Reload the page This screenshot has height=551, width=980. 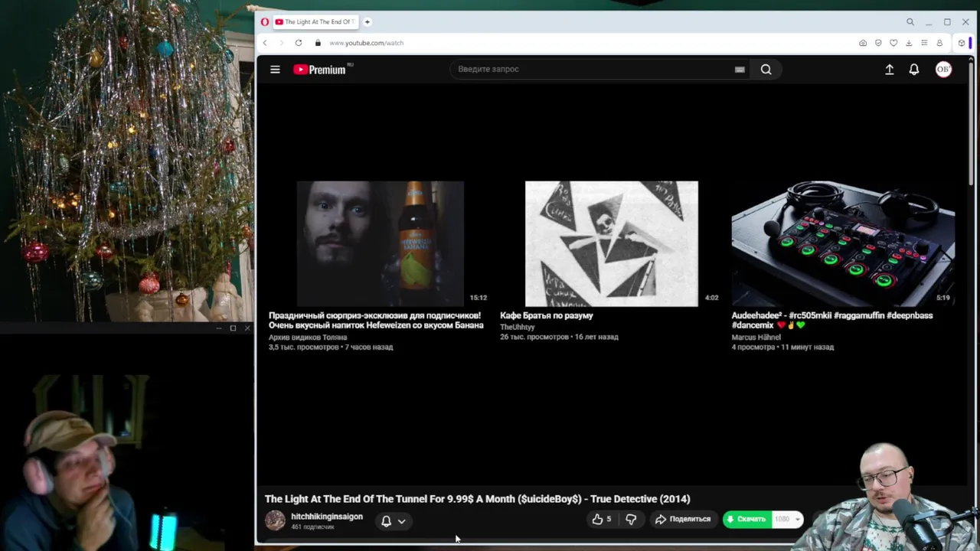299,43
